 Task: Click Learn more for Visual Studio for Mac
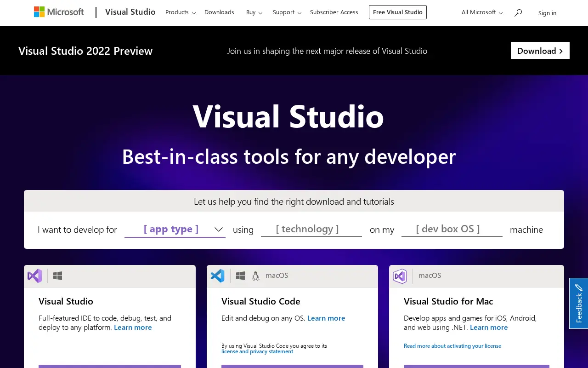coord(489,328)
